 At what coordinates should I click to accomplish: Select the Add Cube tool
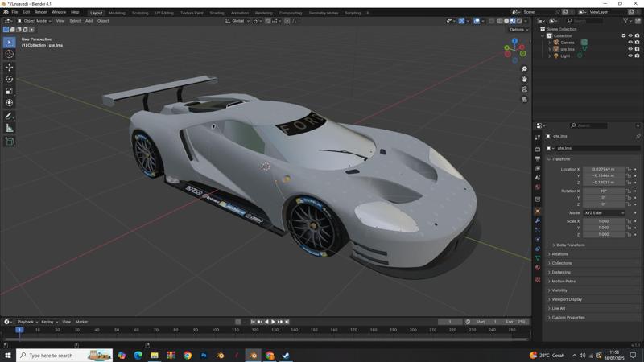10,142
